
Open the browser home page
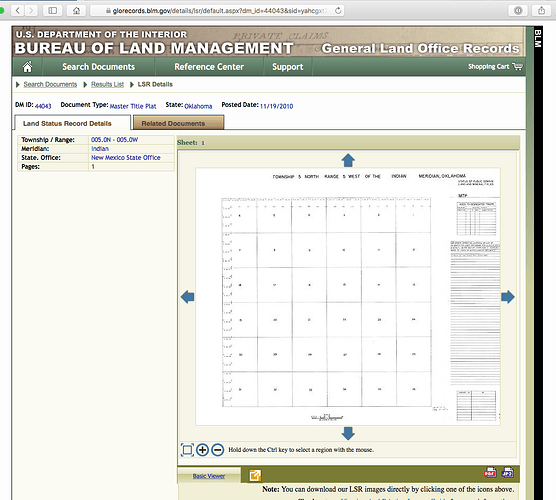pos(76,11)
